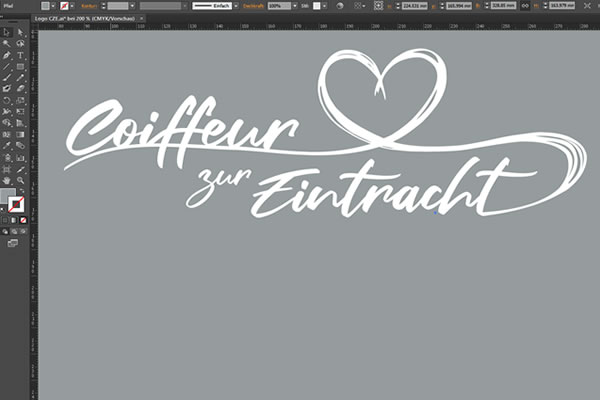Pick the Type tool
Screen dimensions: 600x400
point(19,55)
